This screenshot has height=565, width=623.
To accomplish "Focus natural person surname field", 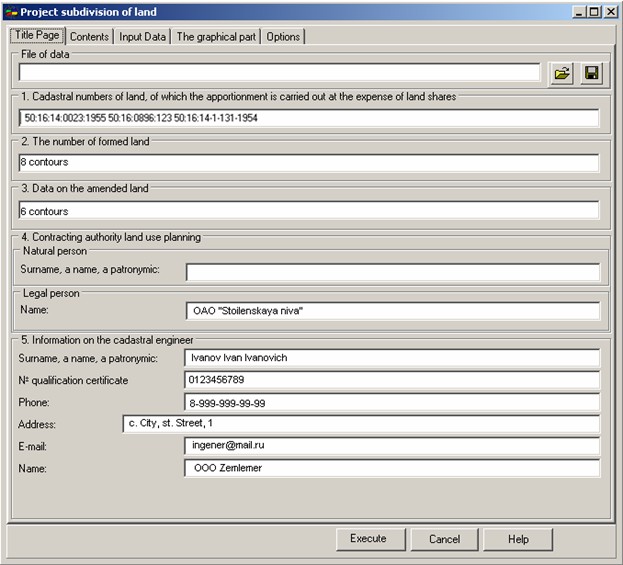I will 393,272.
